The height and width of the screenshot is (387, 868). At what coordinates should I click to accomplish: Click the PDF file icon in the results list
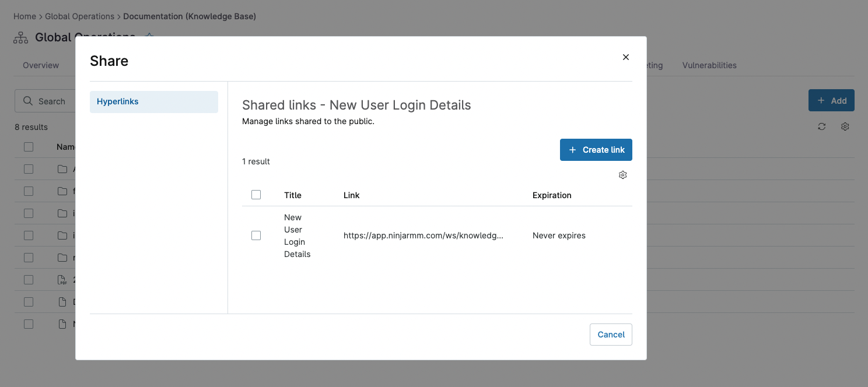point(62,280)
